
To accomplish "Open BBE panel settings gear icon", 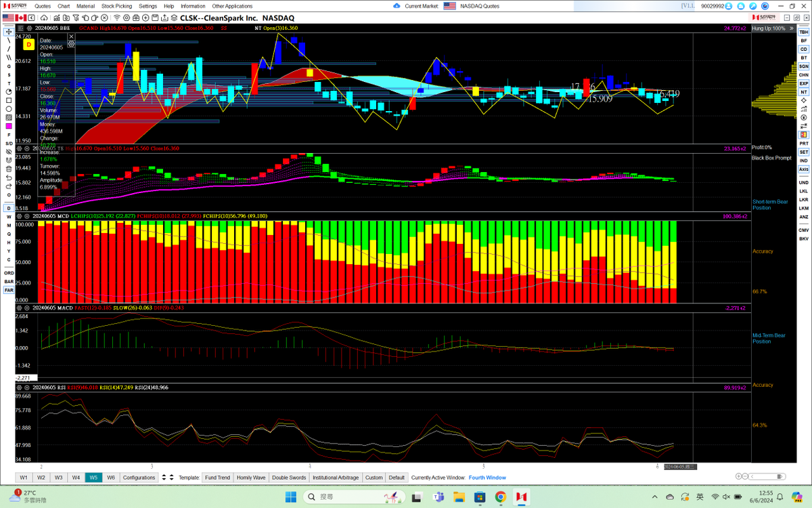I will 28,28.
